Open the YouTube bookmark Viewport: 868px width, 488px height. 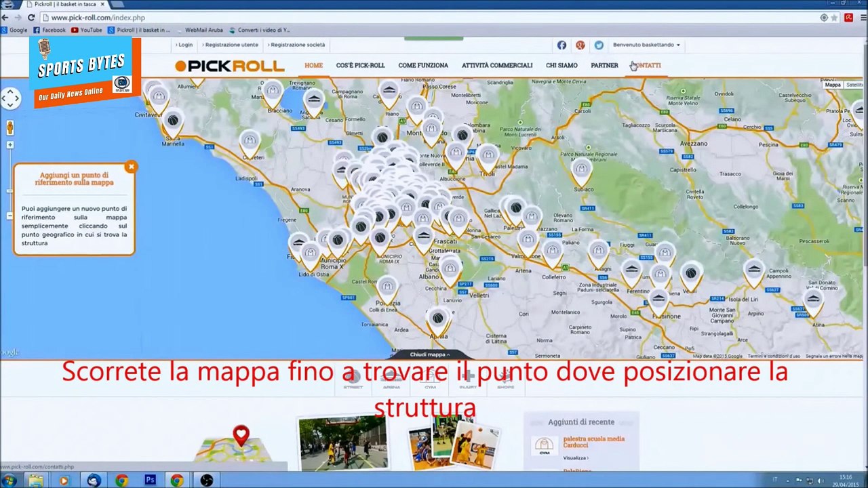(x=86, y=30)
